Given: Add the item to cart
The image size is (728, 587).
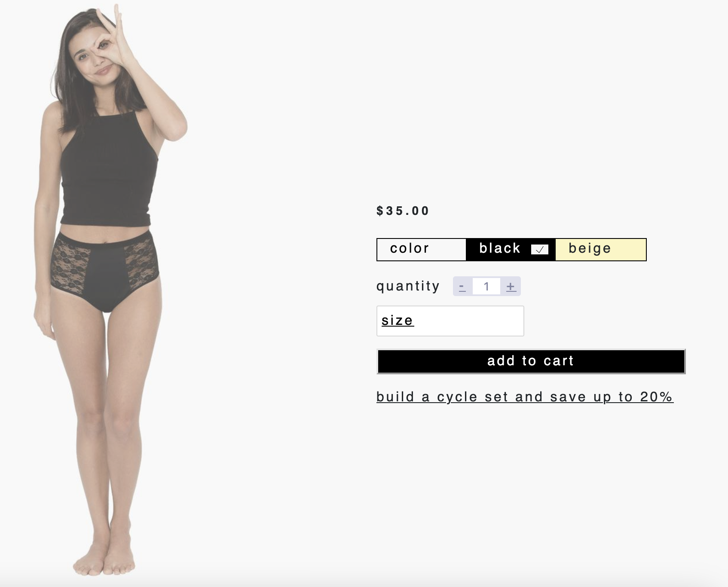Looking at the screenshot, I should [531, 361].
